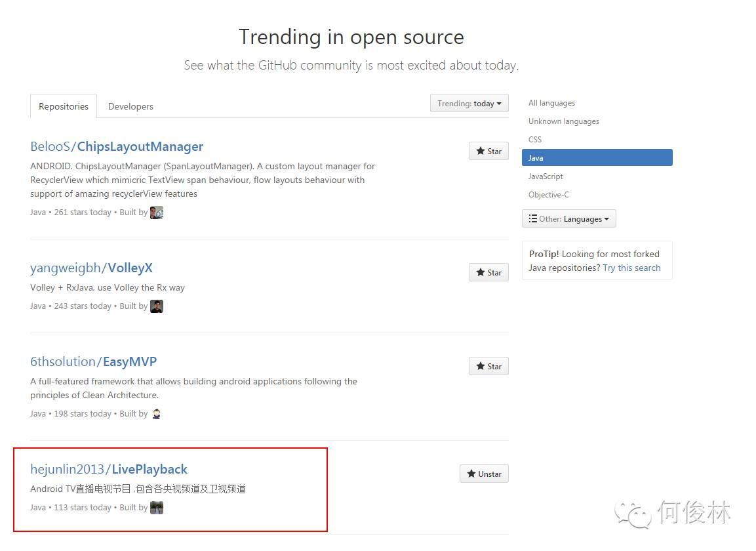756x551 pixels.
Task: Click the 'Trending in open source' heading
Action: pyautogui.click(x=351, y=37)
